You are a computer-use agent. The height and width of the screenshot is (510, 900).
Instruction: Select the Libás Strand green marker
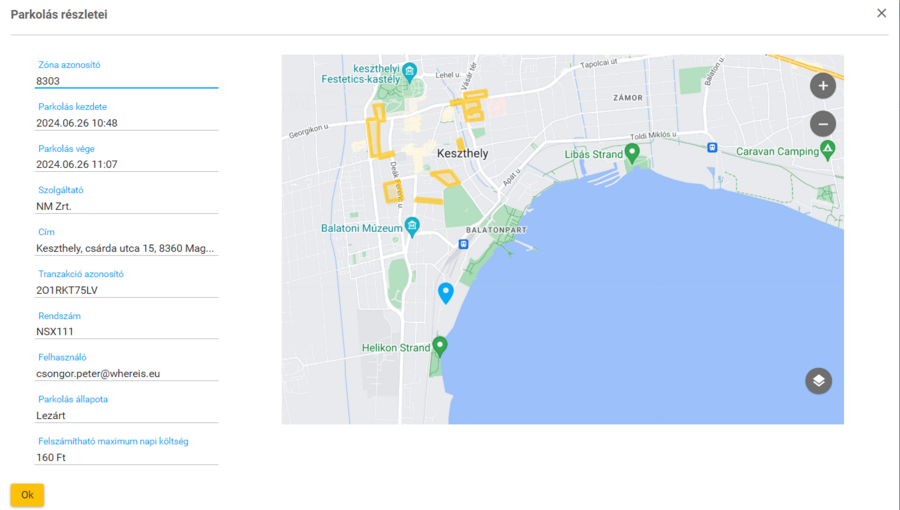click(631, 152)
